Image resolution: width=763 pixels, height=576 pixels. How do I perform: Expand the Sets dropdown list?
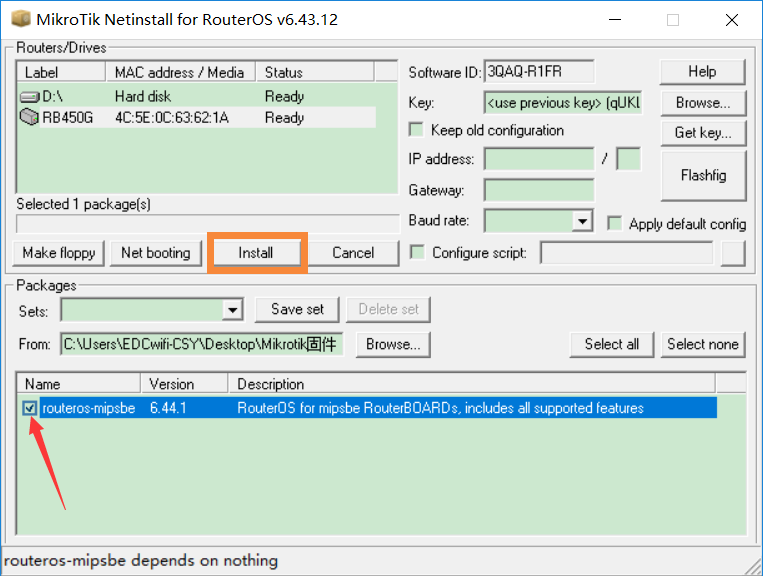[233, 309]
